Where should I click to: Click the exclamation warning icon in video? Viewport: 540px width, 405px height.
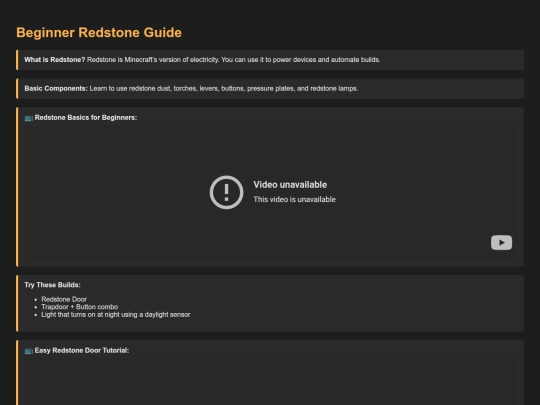pyautogui.click(x=226, y=192)
